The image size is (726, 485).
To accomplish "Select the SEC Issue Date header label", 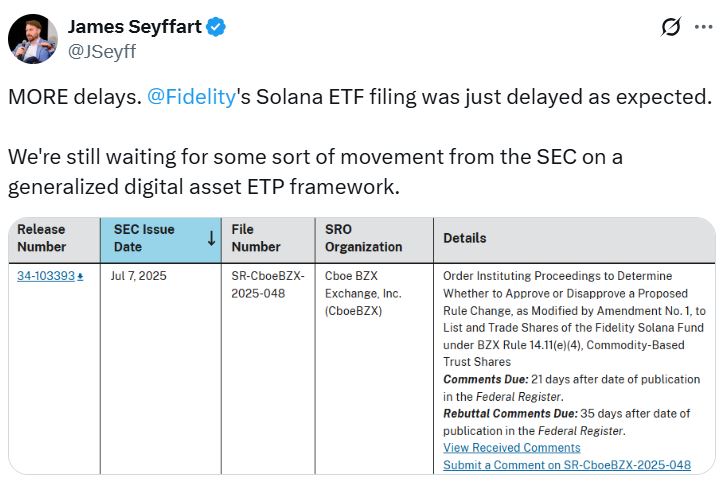I will pos(144,238).
